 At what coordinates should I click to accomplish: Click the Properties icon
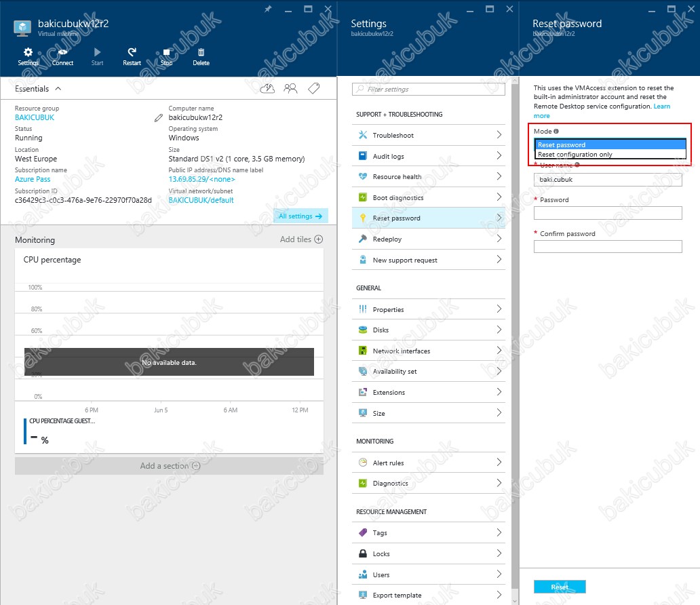[x=363, y=309]
